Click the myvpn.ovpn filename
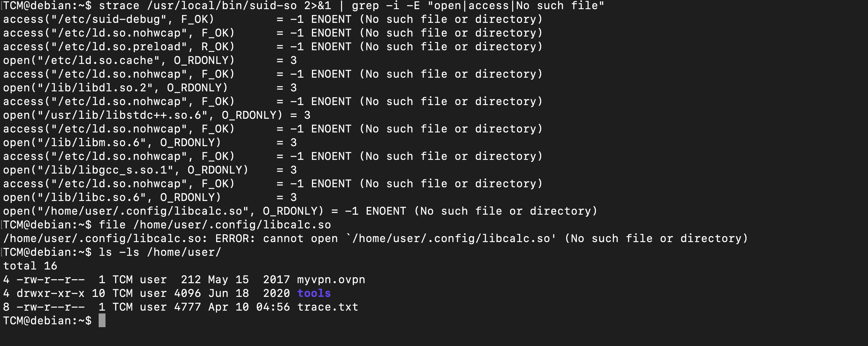 [x=331, y=279]
